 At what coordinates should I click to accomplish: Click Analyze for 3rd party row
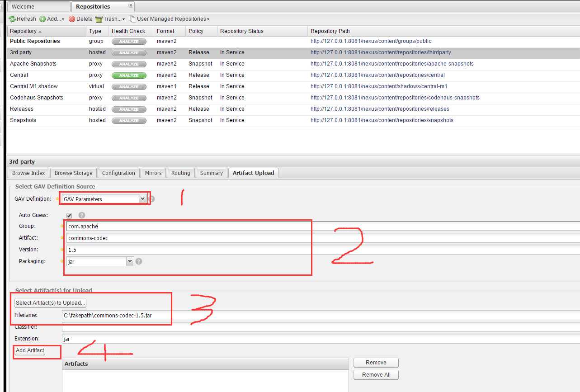coord(129,53)
